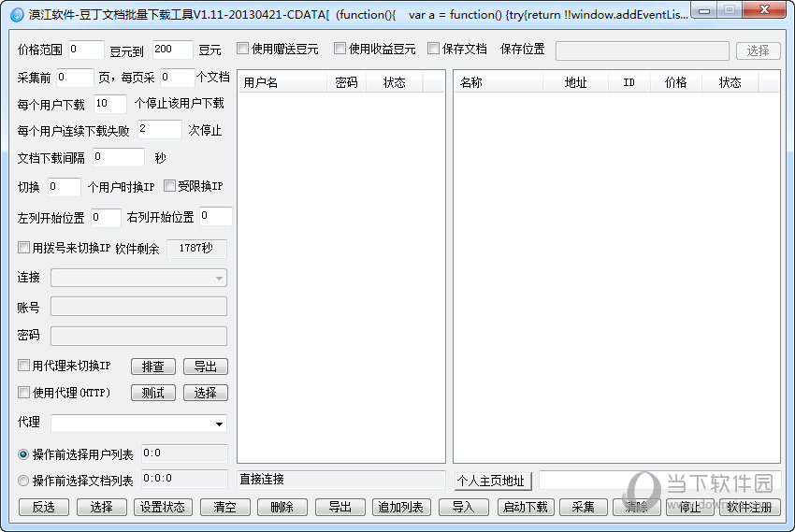This screenshot has width=795, height=532.
Task: Click the 0:0 user list counter
Action: coord(184,453)
